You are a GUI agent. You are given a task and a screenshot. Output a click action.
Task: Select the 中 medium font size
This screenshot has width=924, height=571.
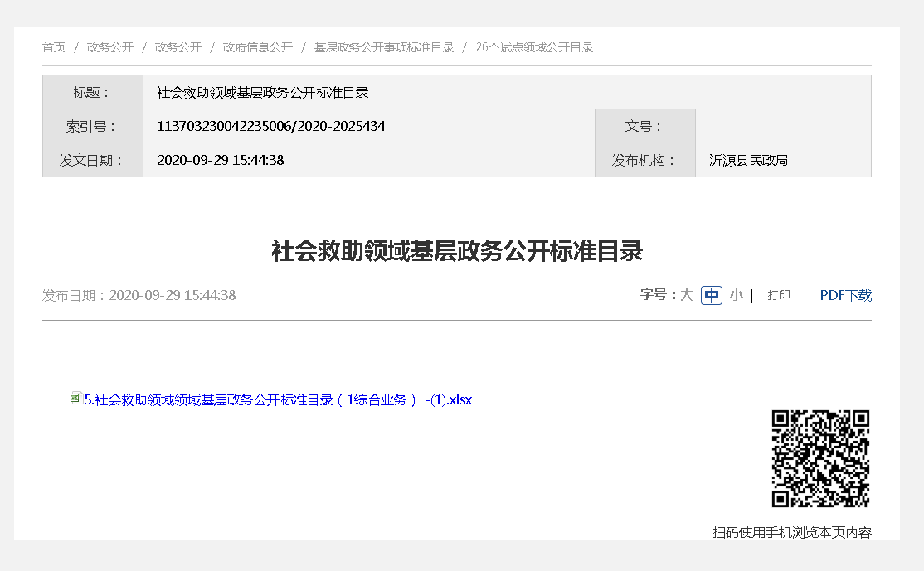(712, 295)
